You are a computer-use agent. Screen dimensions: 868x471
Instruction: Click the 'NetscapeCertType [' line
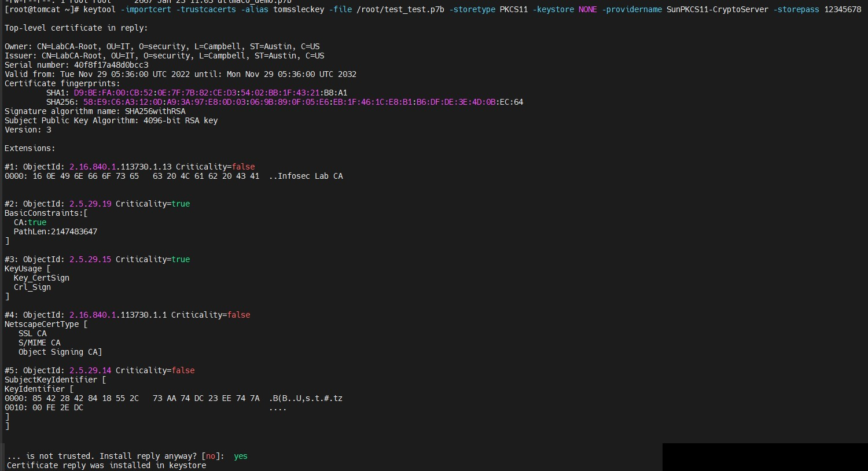46,324
